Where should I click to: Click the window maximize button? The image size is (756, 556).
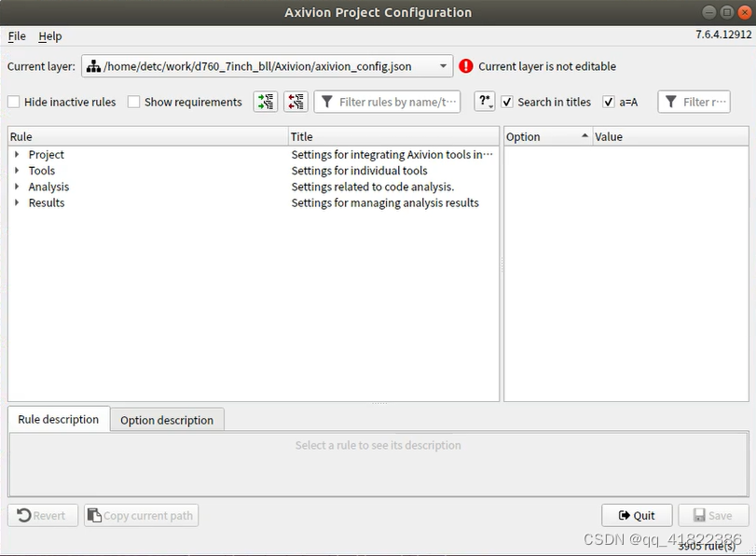(x=726, y=12)
